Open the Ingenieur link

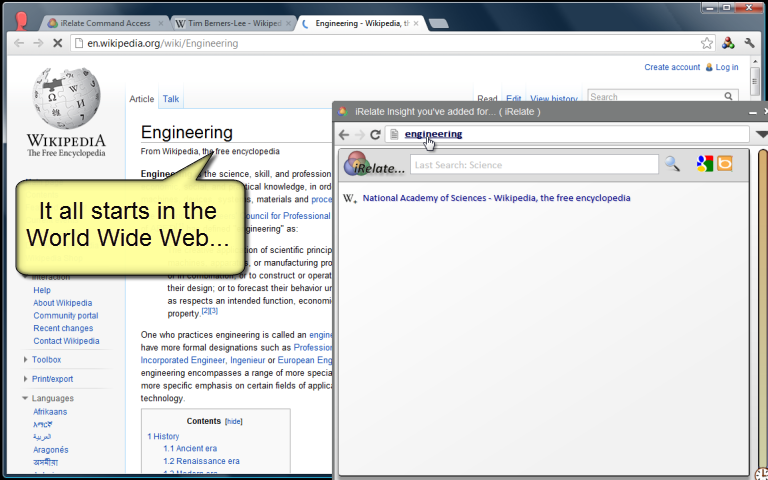pyautogui.click(x=248, y=360)
